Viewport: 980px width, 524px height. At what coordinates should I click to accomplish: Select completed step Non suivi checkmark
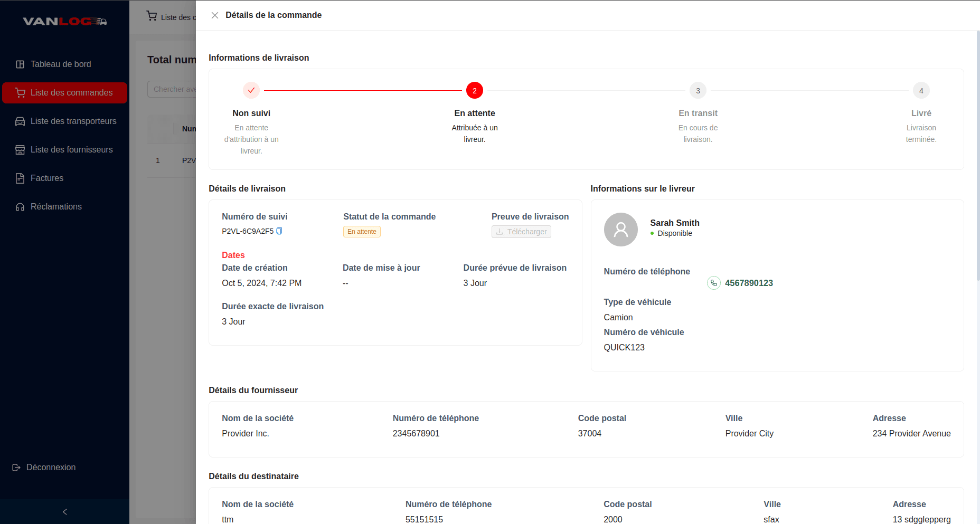click(x=251, y=90)
